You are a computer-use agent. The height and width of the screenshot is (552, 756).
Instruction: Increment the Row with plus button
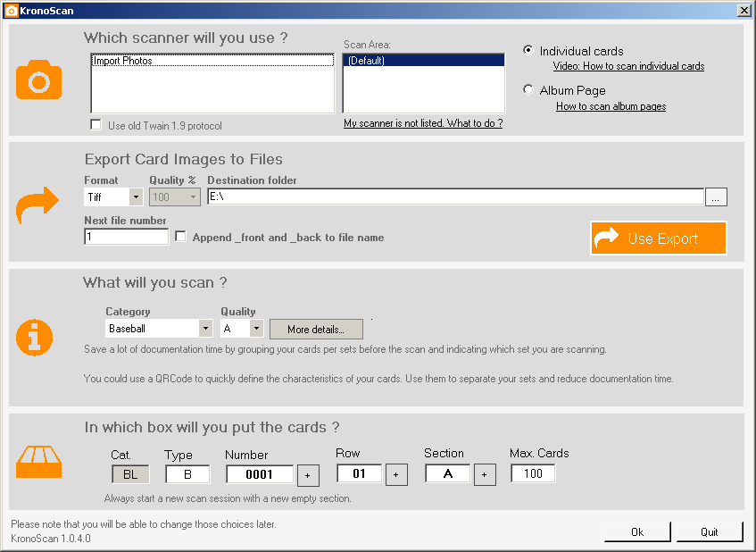396,475
